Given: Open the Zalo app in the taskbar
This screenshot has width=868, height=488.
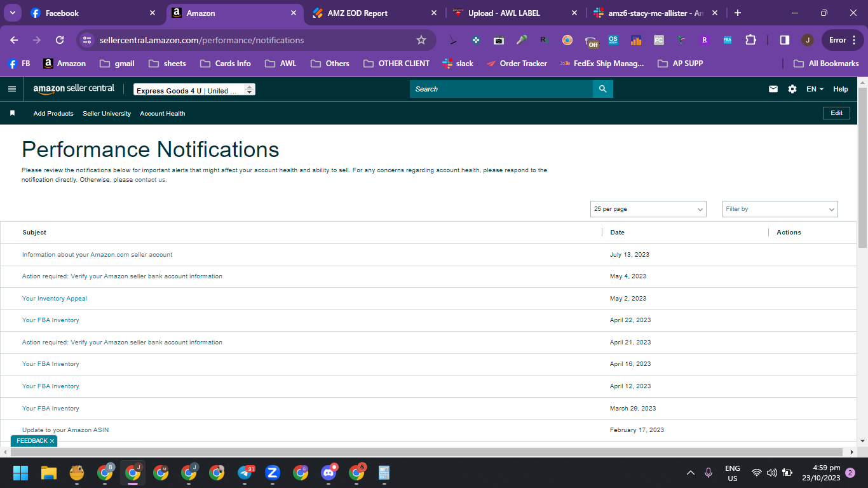Looking at the screenshot, I should [273, 473].
